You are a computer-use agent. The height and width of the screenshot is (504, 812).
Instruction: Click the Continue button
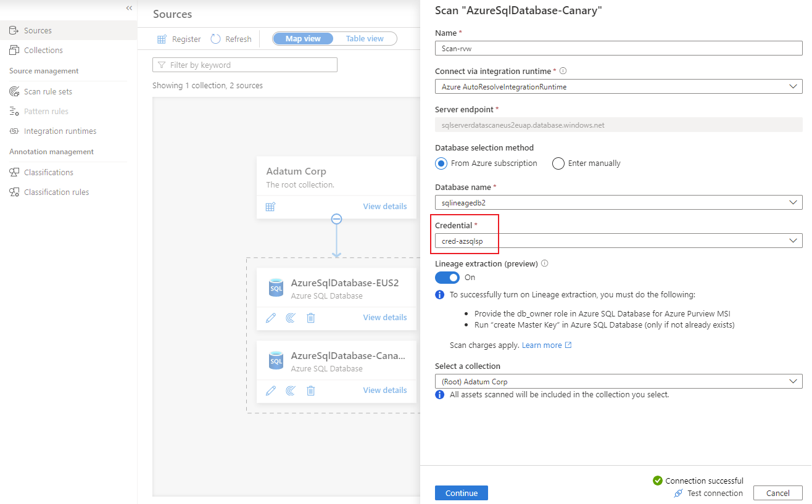[x=461, y=493]
